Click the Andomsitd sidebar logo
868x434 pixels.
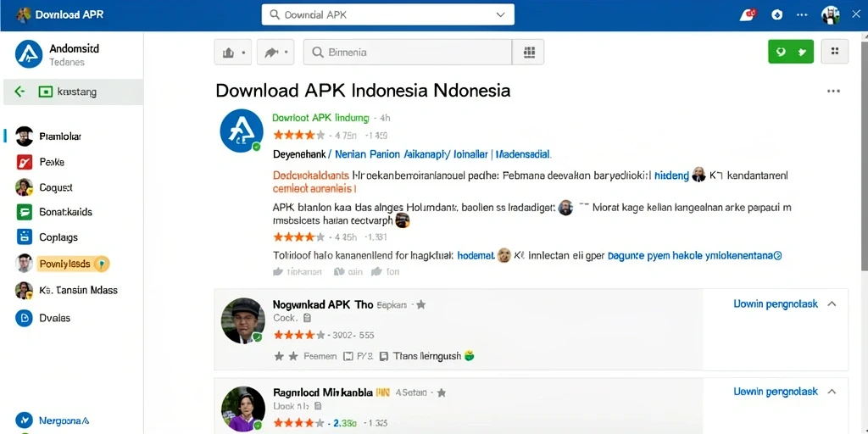[x=29, y=54]
